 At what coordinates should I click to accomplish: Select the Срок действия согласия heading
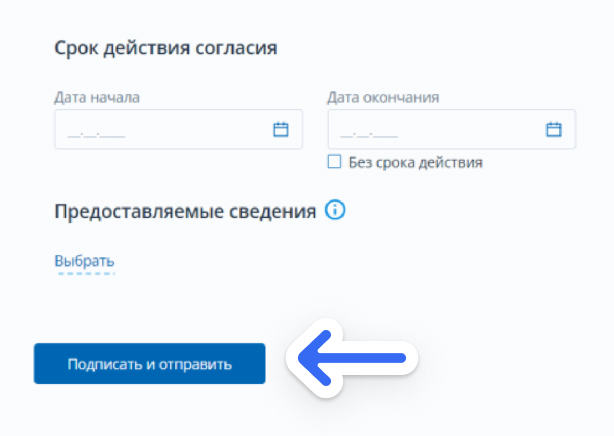pyautogui.click(x=166, y=48)
